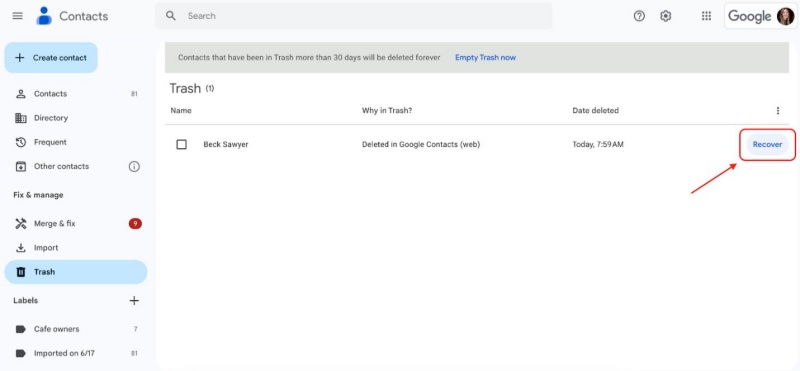Click the Contacts app logo

[44, 16]
